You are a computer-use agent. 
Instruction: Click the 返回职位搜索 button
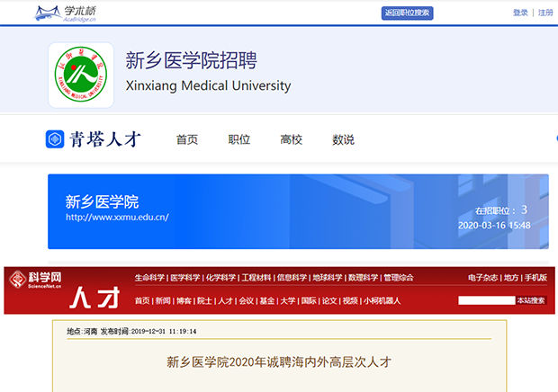407,13
